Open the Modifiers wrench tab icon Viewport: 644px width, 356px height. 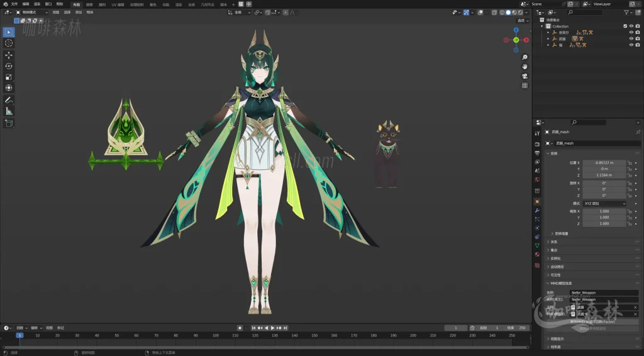pyautogui.click(x=537, y=211)
